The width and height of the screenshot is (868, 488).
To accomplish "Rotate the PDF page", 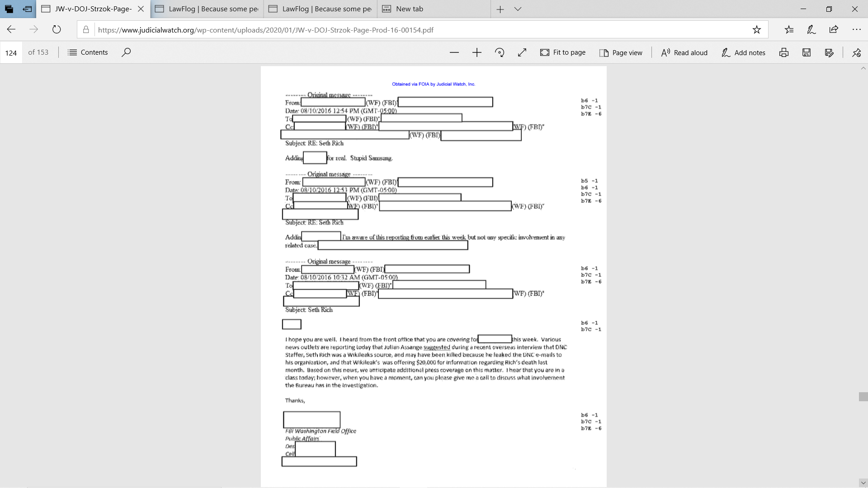I will click(x=500, y=52).
